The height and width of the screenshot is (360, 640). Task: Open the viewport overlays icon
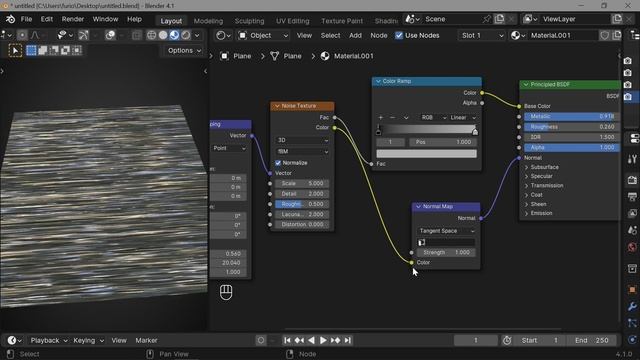click(x=110, y=36)
